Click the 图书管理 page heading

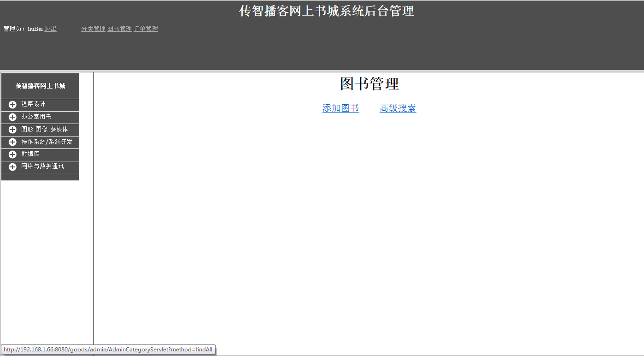pos(369,84)
